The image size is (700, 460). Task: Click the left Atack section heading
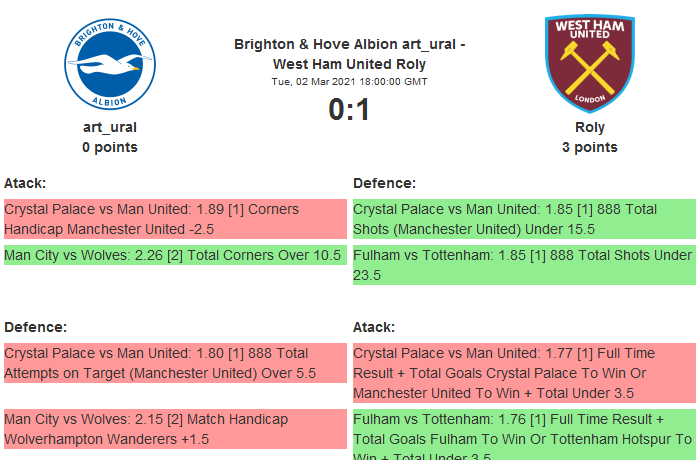click(x=25, y=183)
